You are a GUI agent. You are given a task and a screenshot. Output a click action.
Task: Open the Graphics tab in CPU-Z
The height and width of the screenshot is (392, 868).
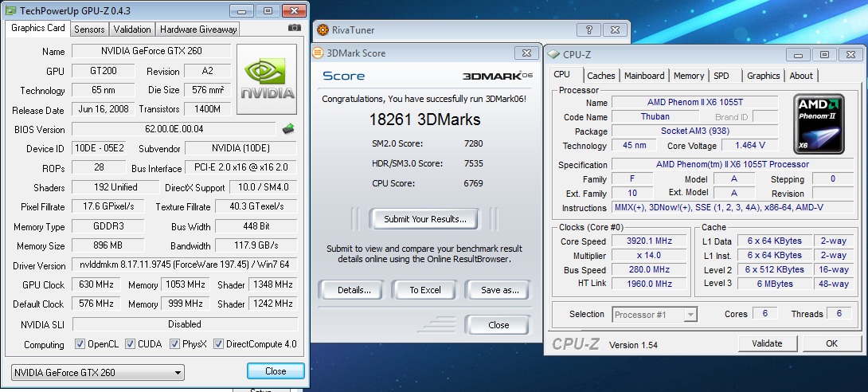click(764, 76)
